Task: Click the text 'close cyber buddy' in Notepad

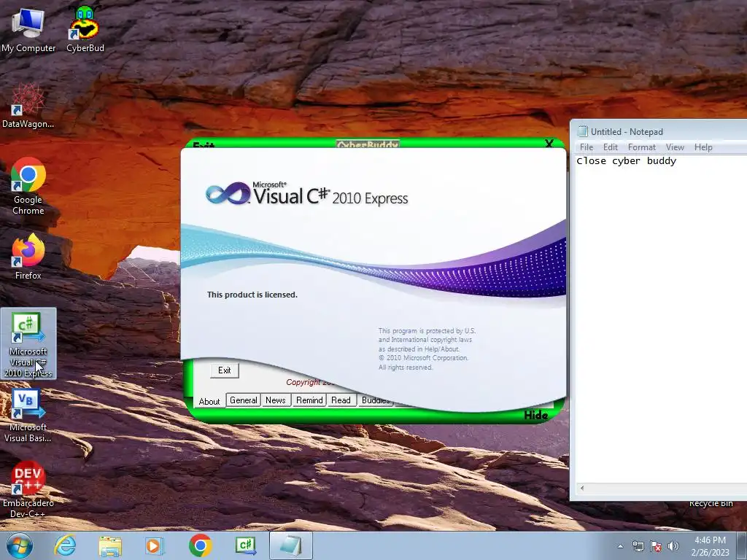Action: click(627, 161)
